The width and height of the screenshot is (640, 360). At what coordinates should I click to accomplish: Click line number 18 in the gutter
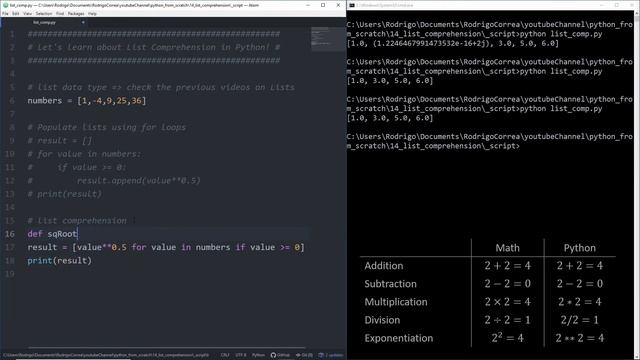click(10, 260)
